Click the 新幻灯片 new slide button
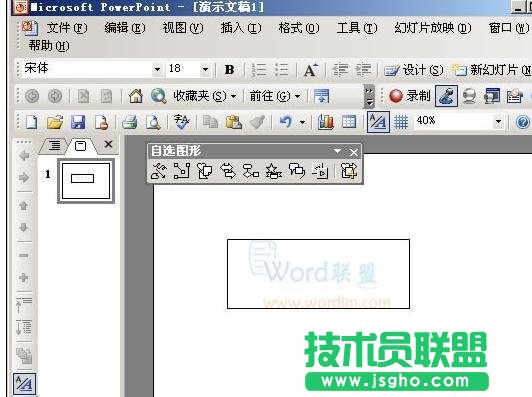Screen dimensions: 532x397 click(x=492, y=70)
